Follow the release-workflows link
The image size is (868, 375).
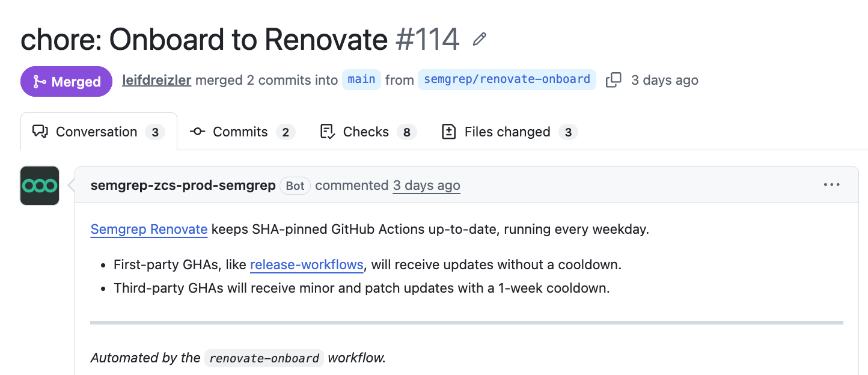307,264
